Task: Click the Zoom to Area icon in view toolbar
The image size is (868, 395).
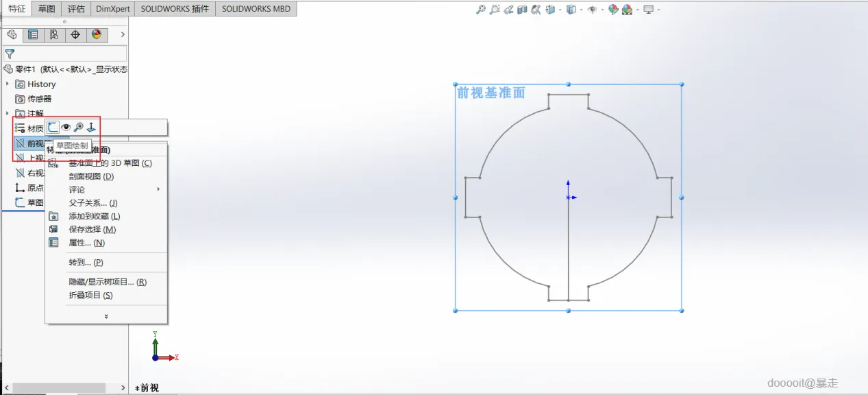Action: (x=495, y=10)
